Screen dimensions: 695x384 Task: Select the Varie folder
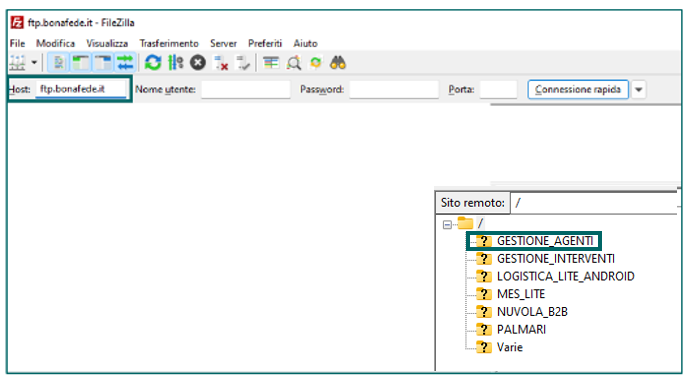tap(499, 347)
